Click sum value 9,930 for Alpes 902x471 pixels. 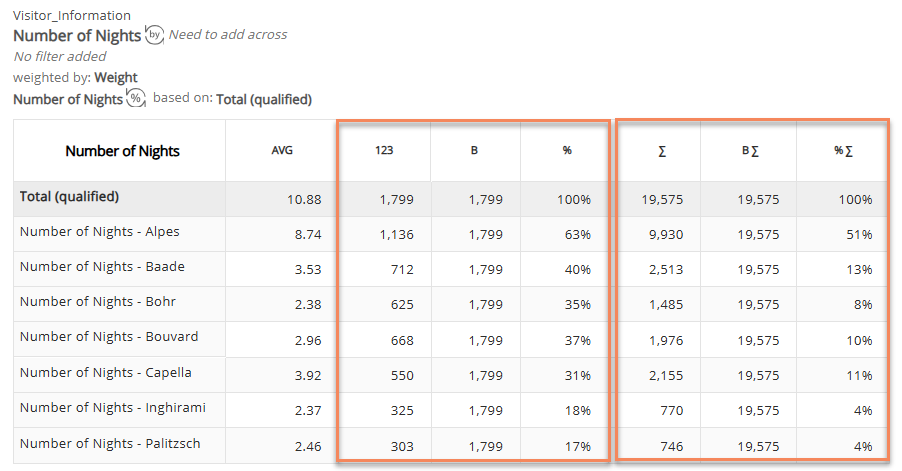[666, 235]
